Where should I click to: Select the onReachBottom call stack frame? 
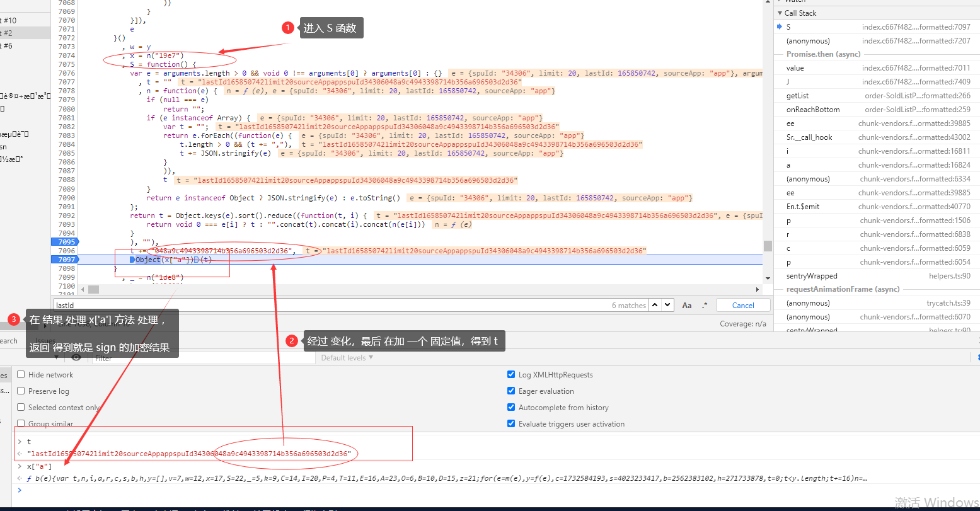pos(877,110)
